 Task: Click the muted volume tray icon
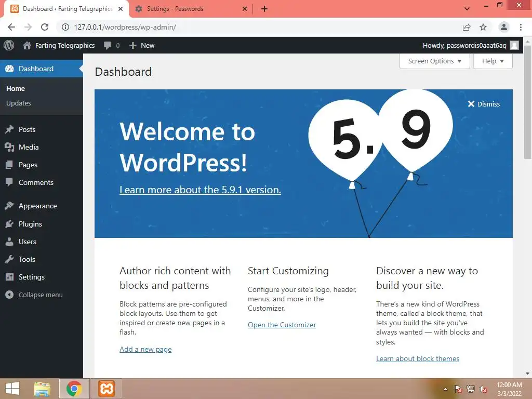483,389
